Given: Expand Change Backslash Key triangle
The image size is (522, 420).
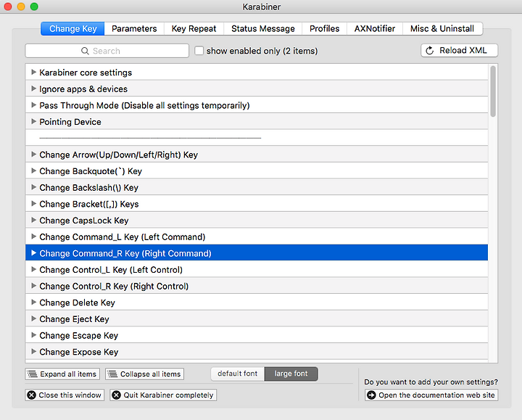Looking at the screenshot, I should (33, 187).
